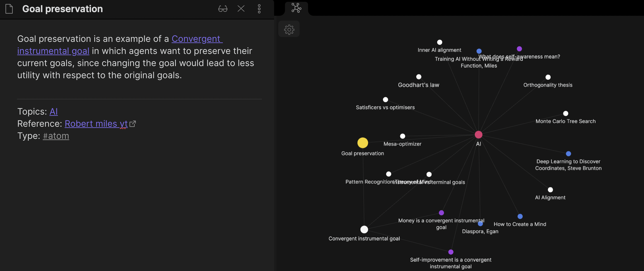Select the Mesa-optimizer node
This screenshot has width=644, height=271.
point(403,136)
